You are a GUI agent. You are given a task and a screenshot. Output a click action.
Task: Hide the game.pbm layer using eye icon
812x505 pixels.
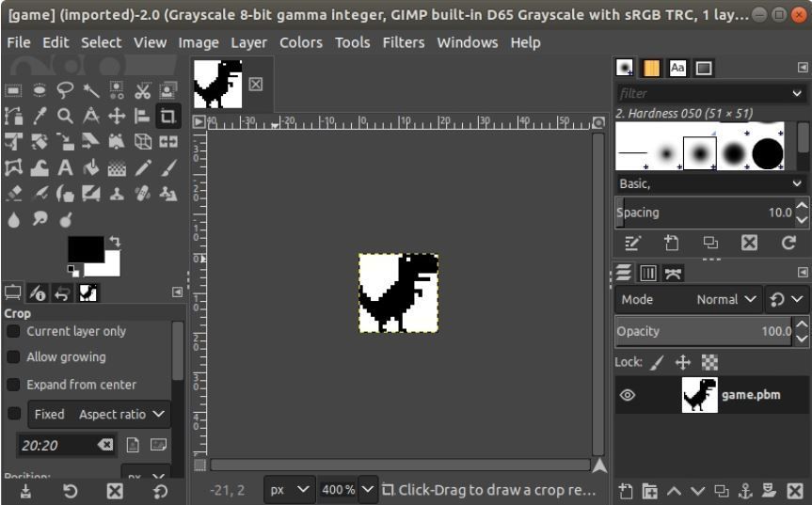click(628, 395)
